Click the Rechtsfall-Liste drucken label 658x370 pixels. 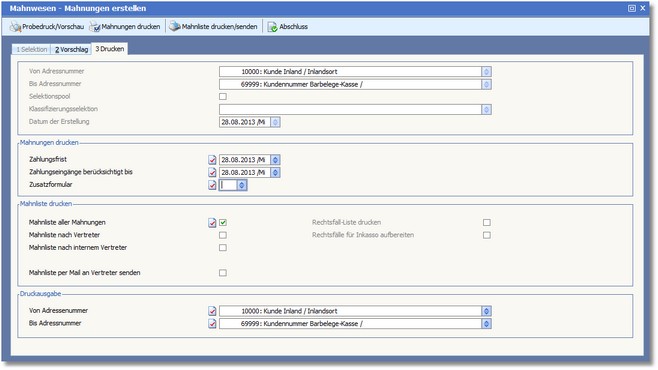point(347,222)
